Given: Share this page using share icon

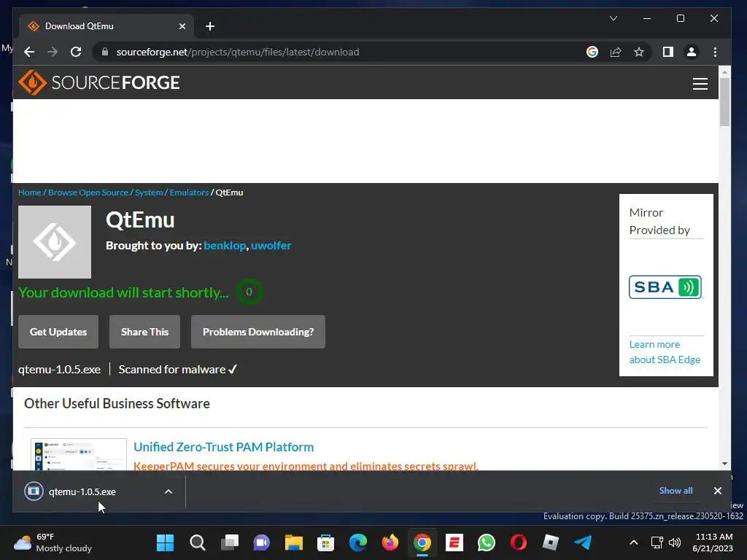Looking at the screenshot, I should pos(616,52).
